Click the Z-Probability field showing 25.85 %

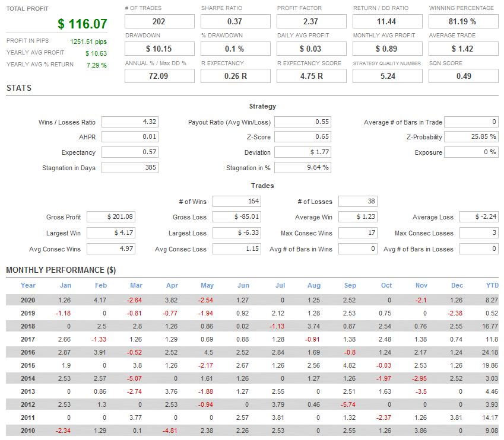[x=471, y=137]
